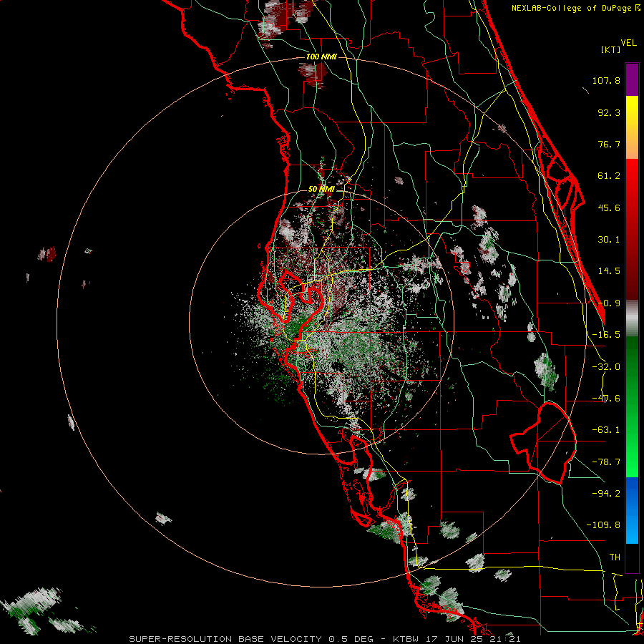This screenshot has width=644, height=644.
Task: Select the -0.9 velocity scale value
Action: click(609, 303)
